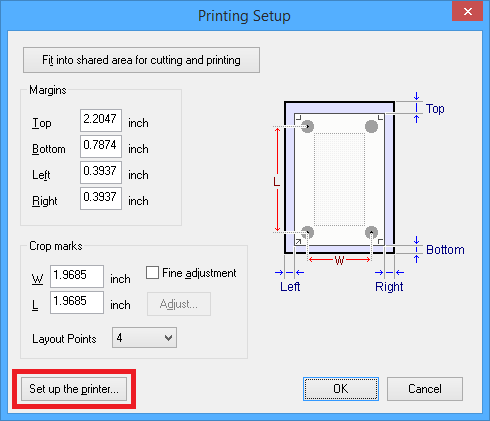The height and width of the screenshot is (421, 490).
Task: Open the Layout Points dropdown
Action: tap(144, 338)
